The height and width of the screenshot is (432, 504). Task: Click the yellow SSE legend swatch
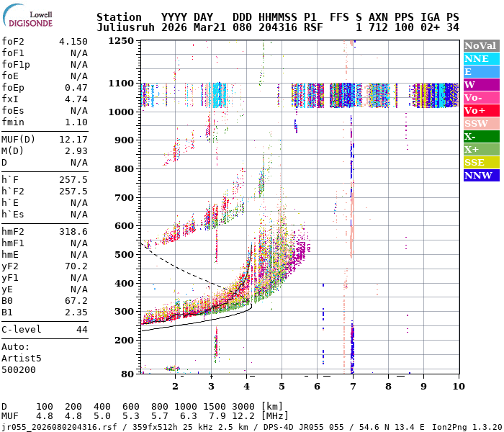pos(481,162)
